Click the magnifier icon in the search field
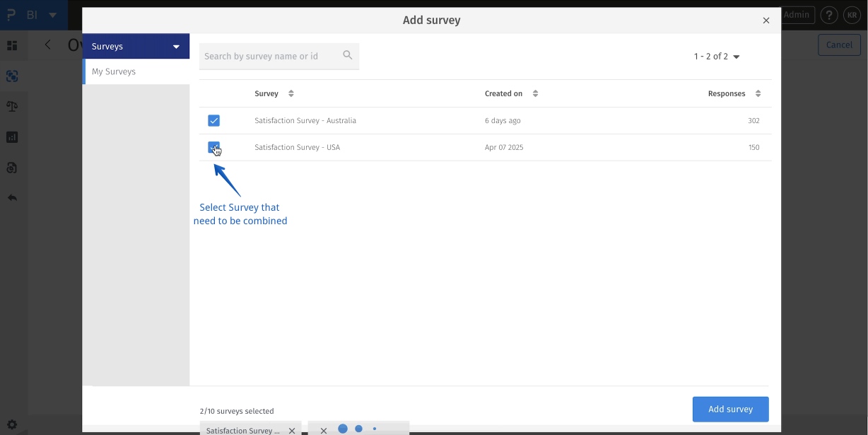This screenshot has width=868, height=435. (x=348, y=54)
